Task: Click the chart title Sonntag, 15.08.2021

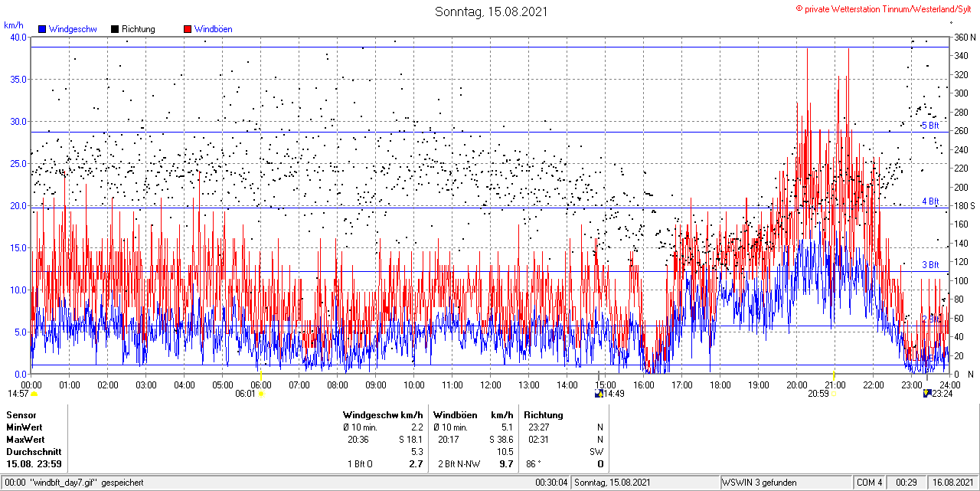Action: point(492,11)
